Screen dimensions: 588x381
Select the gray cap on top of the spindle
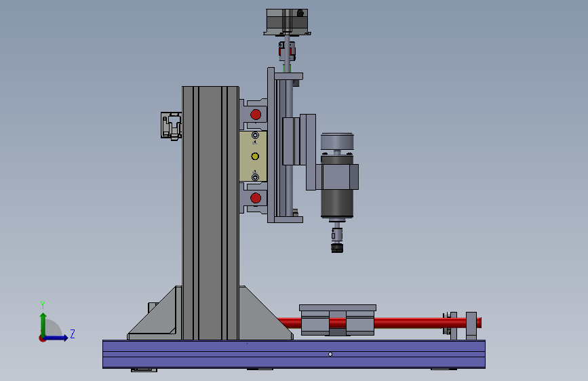(337, 142)
